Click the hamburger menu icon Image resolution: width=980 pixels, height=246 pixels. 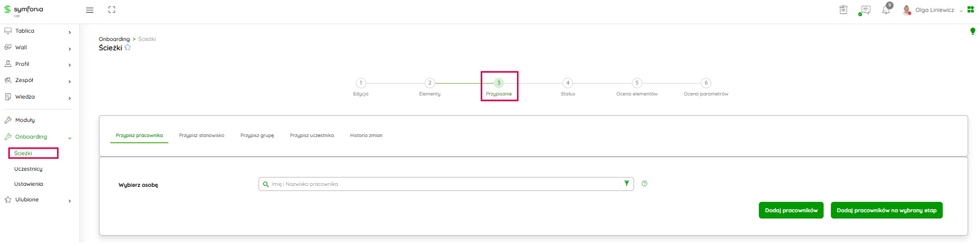pos(90,10)
